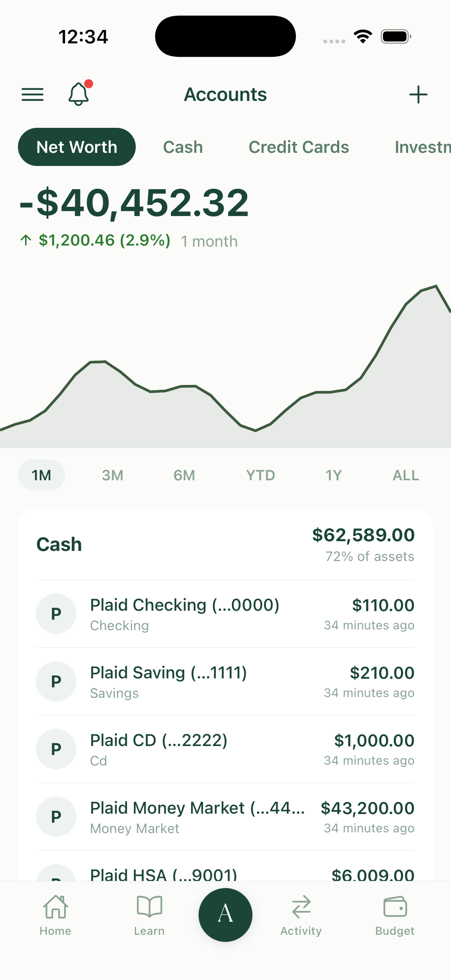Switch chart range to YTD
This screenshot has width=451, height=980.
tap(260, 475)
